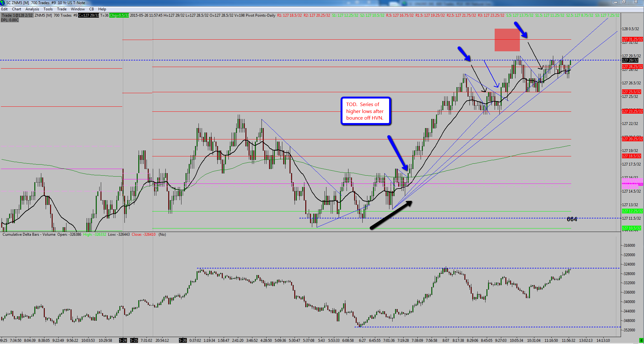644x344 pixels.
Task: Open the Edit menu
Action: (4, 9)
